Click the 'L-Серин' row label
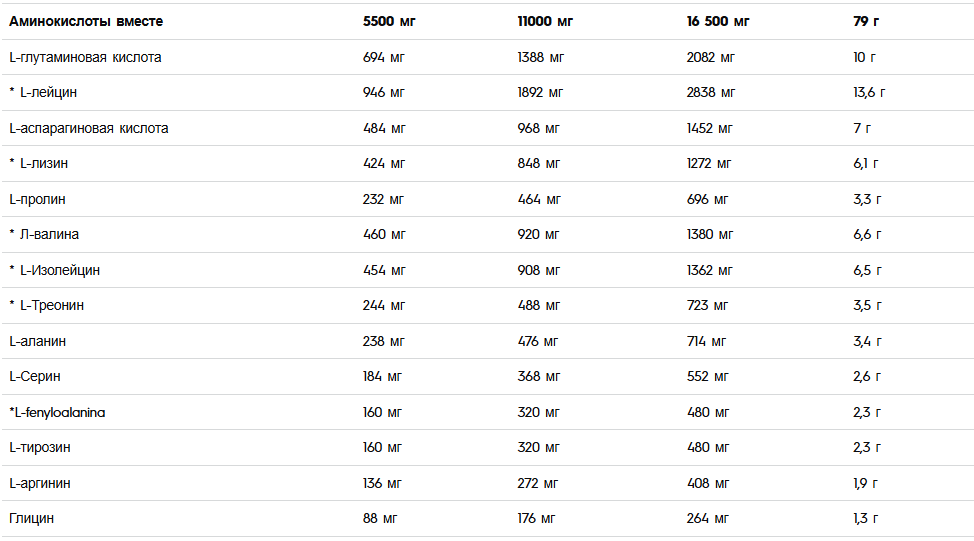The width and height of the screenshot is (974, 541). point(35,376)
